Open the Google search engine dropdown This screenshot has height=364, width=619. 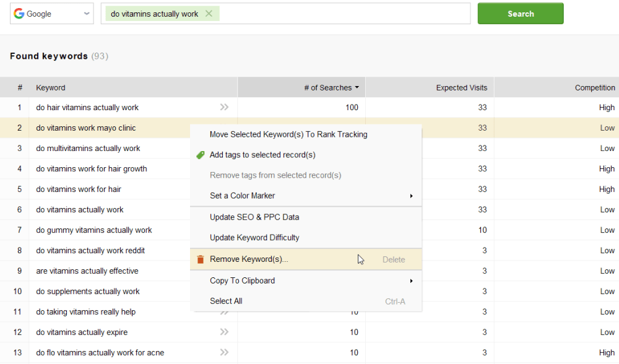(52, 14)
